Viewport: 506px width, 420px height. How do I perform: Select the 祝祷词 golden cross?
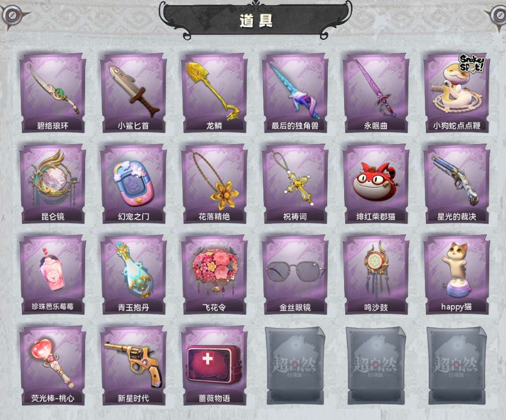(295, 183)
